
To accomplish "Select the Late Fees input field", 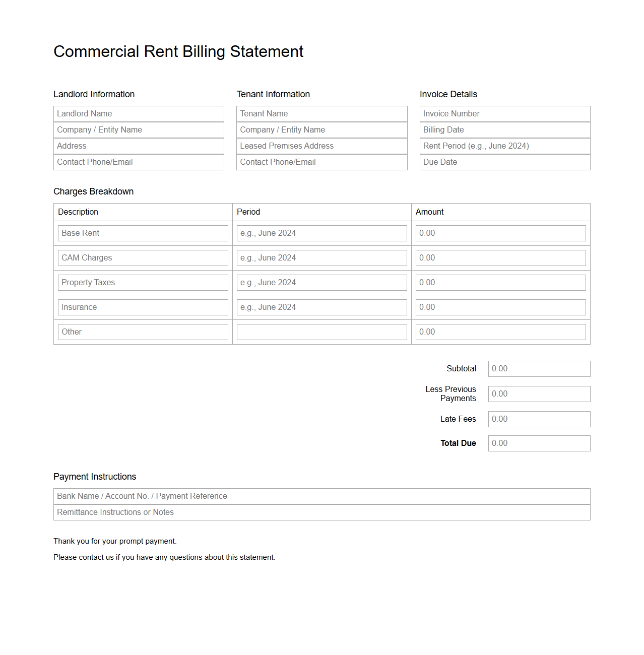I will click(x=539, y=419).
